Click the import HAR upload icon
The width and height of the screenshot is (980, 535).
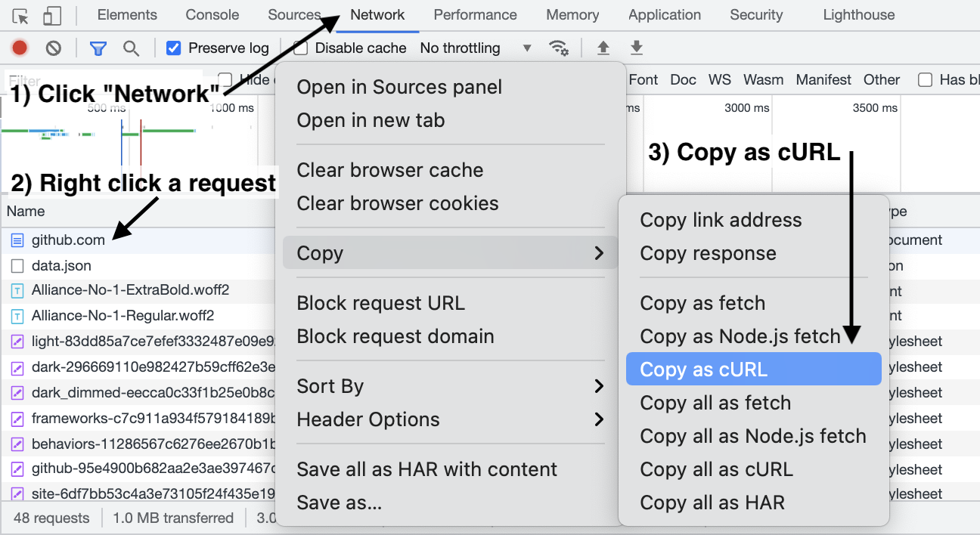[x=603, y=48]
